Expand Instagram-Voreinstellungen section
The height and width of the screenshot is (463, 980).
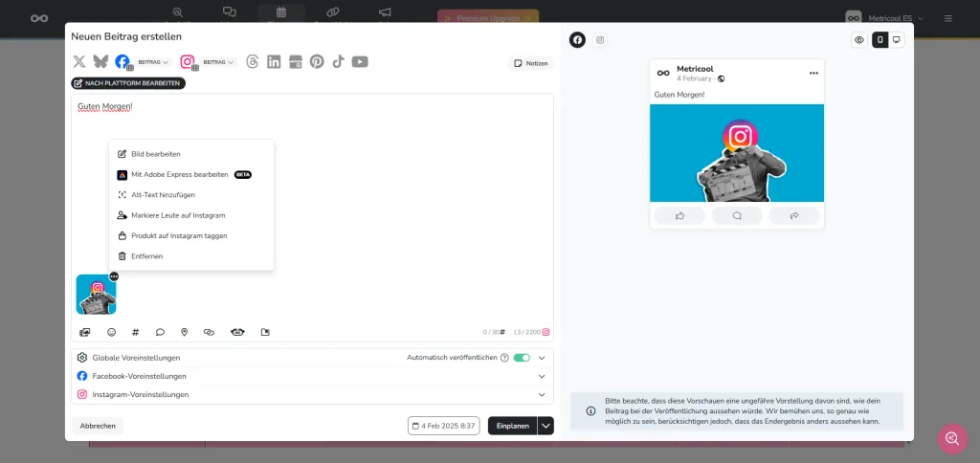(542, 394)
